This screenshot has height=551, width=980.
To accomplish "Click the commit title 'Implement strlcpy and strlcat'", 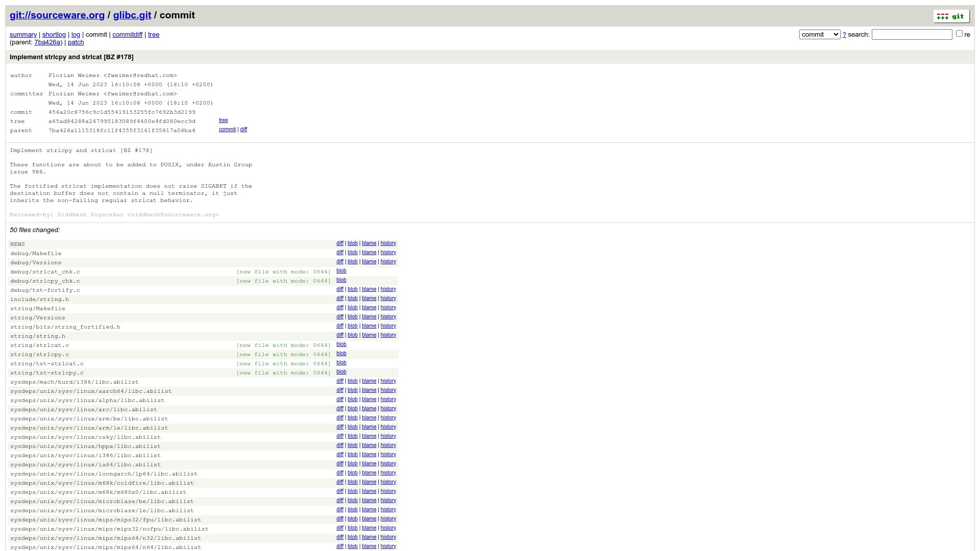I will click(71, 57).
